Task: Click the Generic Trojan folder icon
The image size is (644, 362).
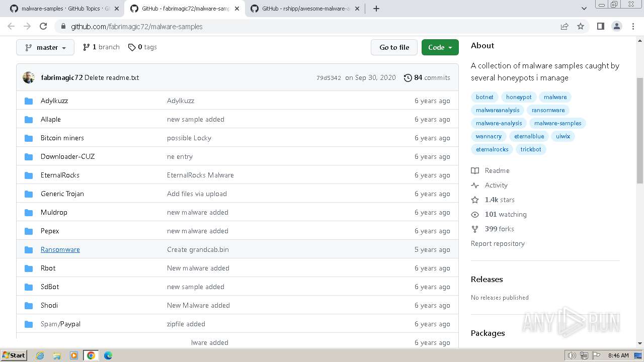Action: 29,194
